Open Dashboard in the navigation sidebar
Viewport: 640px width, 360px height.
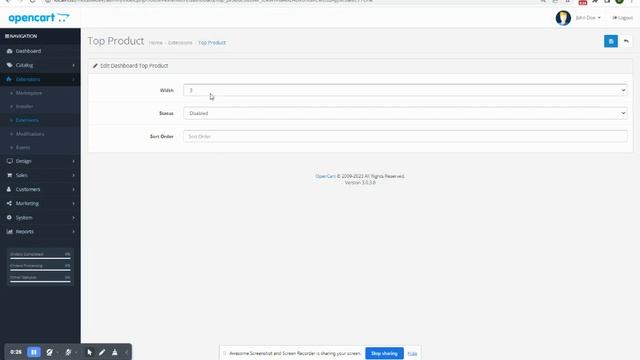click(x=40, y=51)
